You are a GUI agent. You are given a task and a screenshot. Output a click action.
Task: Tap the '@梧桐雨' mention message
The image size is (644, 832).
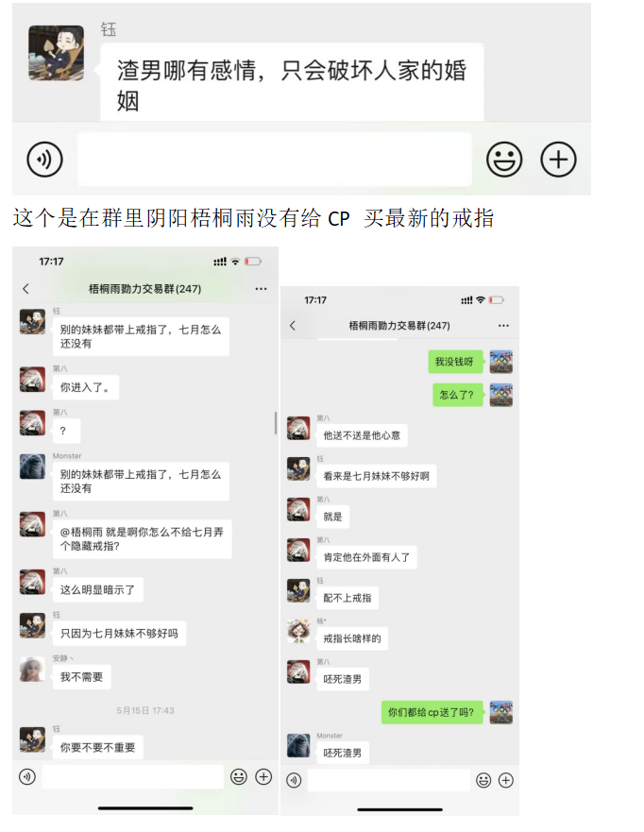tap(143, 538)
